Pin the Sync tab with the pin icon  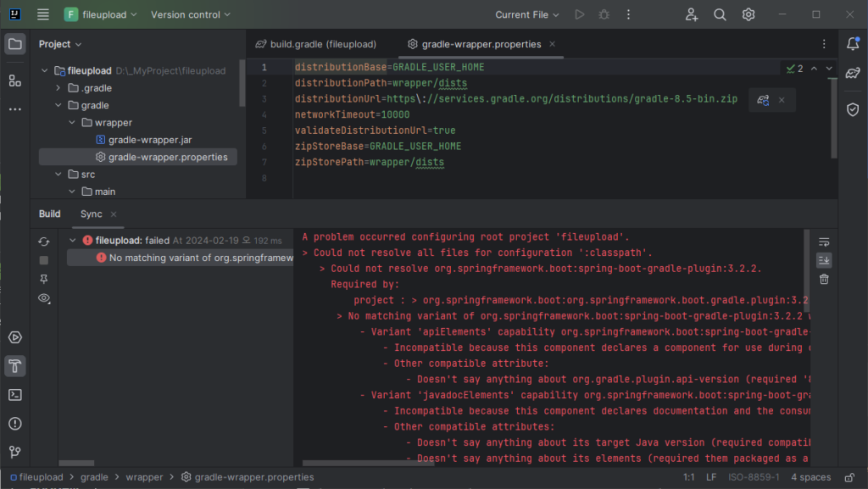click(x=43, y=278)
